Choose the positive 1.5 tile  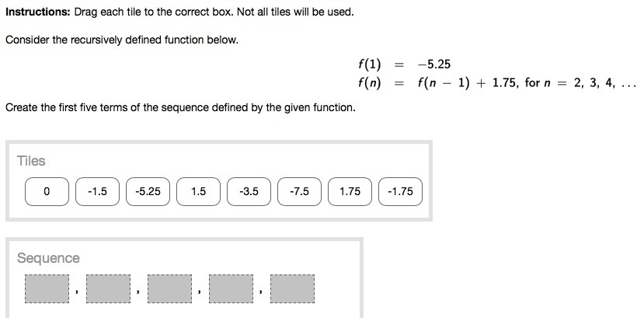coord(198,191)
